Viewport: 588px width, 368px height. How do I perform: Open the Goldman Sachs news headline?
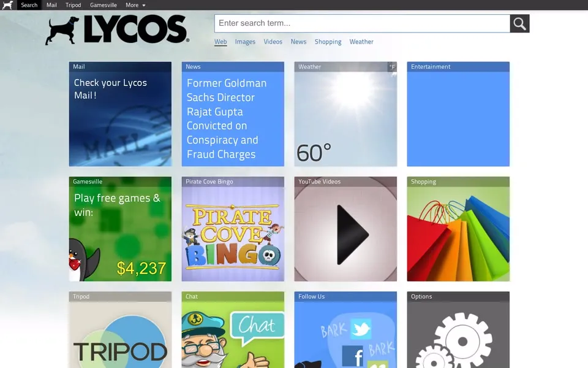pos(227,118)
